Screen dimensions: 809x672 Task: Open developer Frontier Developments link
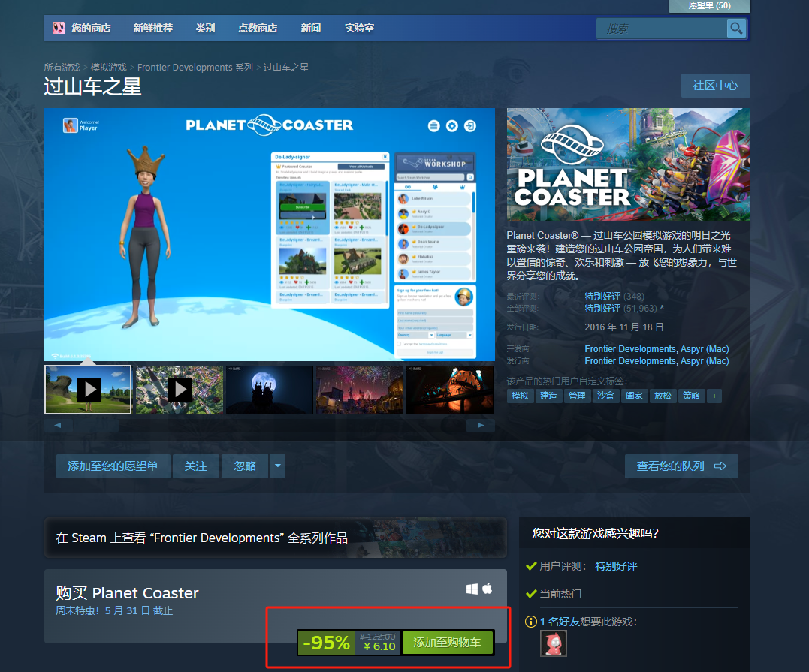pos(630,349)
